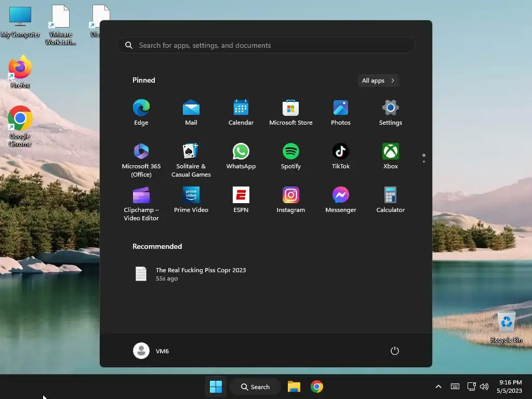532x399 pixels.
Task: Launch Microsoft 365 (Office)
Action: (x=141, y=160)
